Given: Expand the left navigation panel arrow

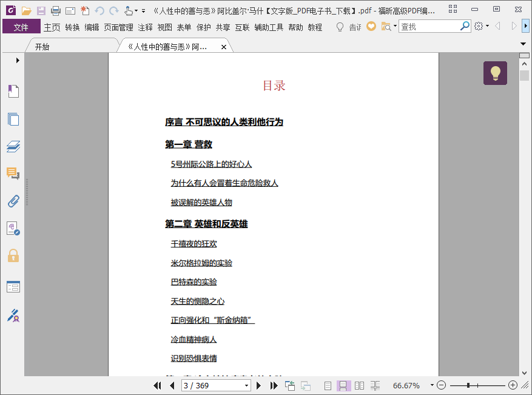Looking at the screenshot, I should point(18,61).
